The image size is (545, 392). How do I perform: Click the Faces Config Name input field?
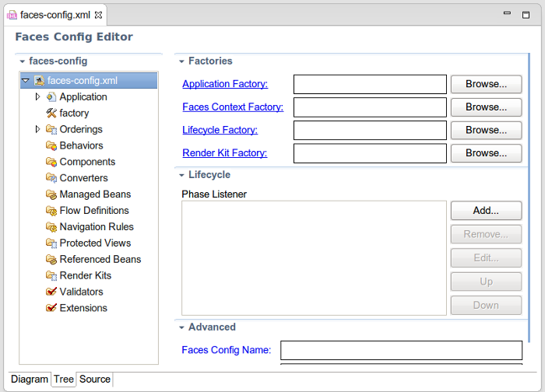(401, 350)
